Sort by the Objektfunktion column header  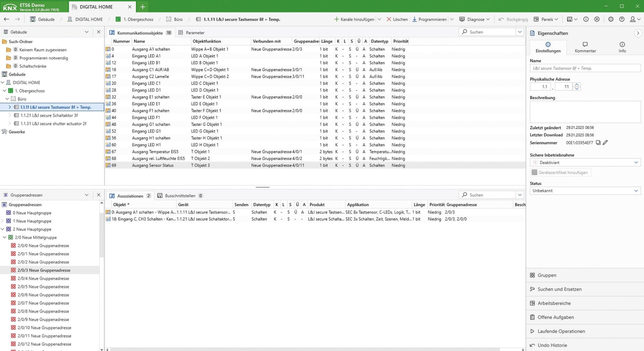[x=221, y=41]
